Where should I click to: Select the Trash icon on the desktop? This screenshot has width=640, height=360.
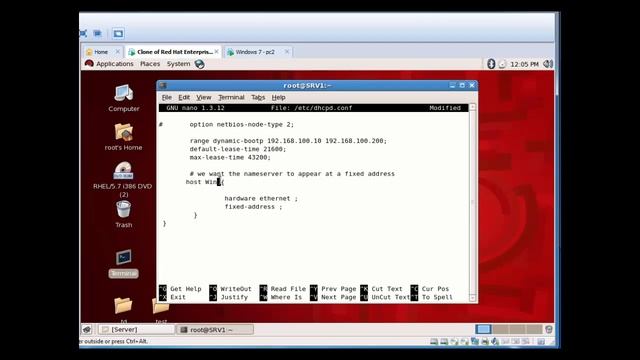tap(123, 214)
